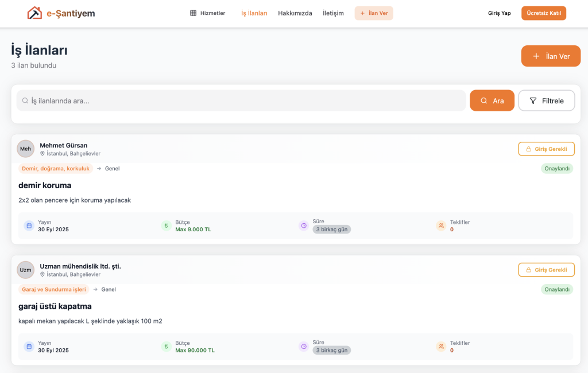Focus the İş ilanlarında ara search field

click(241, 100)
